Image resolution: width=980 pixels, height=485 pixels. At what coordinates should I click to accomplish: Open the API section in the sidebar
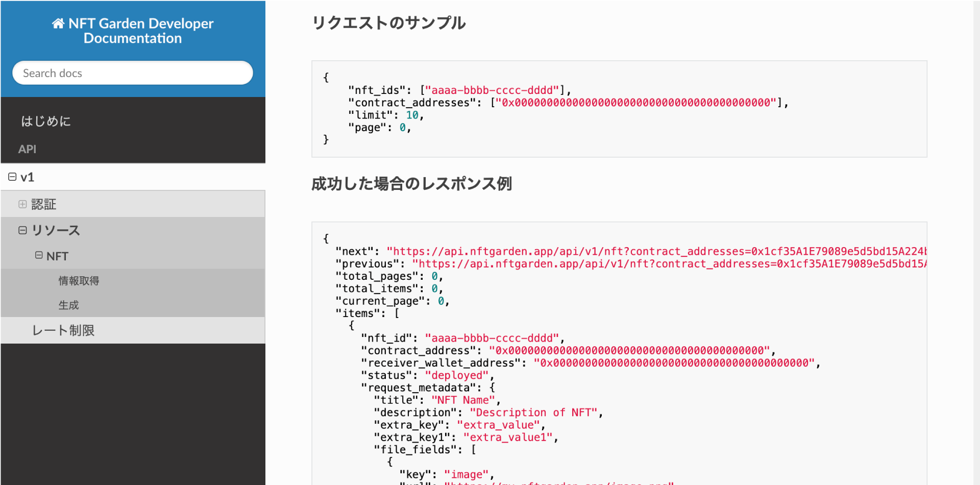[x=27, y=149]
